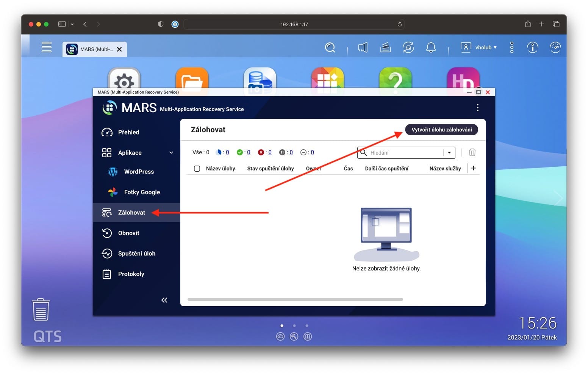Go to Přehled in MARS sidebar
The height and width of the screenshot is (374, 588).
point(137,132)
